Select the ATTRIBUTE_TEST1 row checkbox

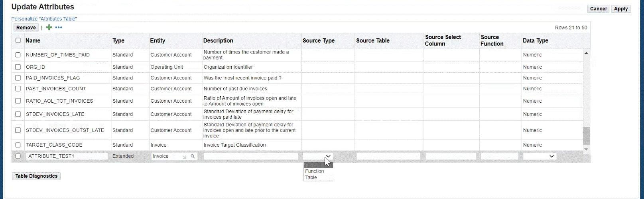coord(18,156)
